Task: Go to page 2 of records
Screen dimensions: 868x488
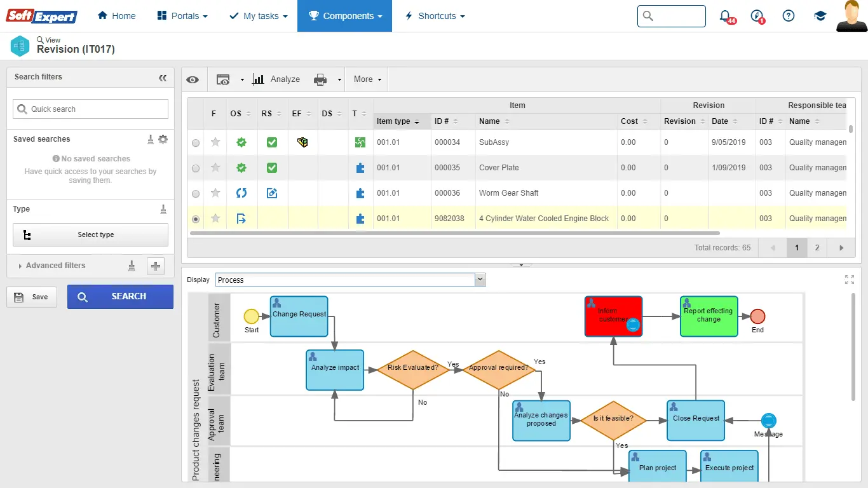Action: tap(817, 248)
